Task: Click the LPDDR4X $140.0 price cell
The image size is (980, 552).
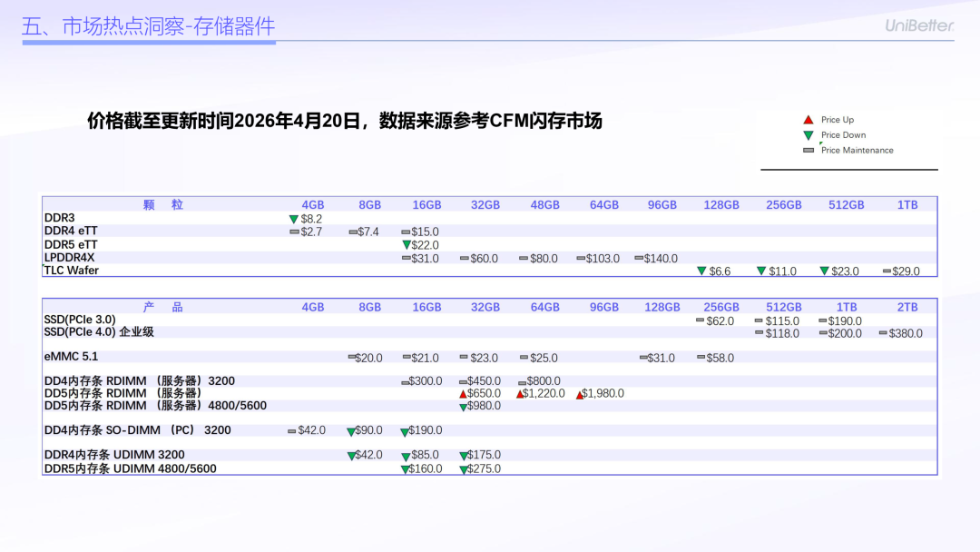Action: pyautogui.click(x=661, y=259)
